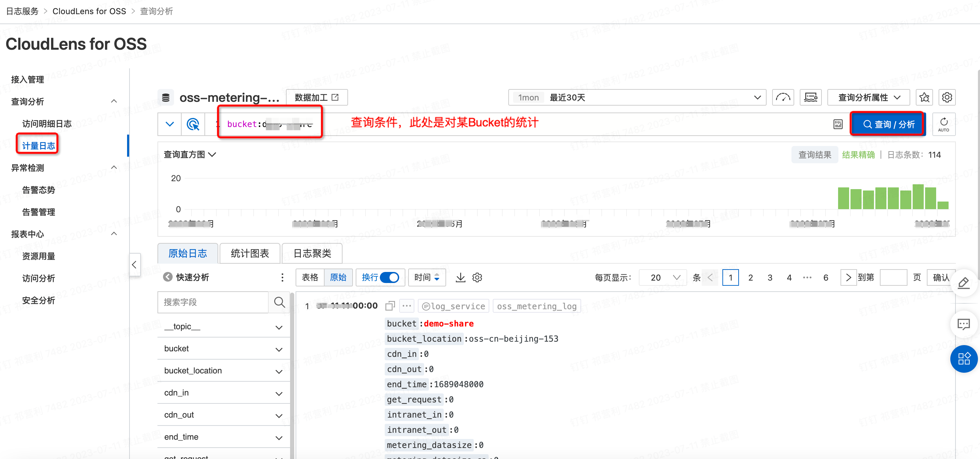Switch to the 统计图表 tab
Viewport: 980px width, 459px height.
point(250,254)
